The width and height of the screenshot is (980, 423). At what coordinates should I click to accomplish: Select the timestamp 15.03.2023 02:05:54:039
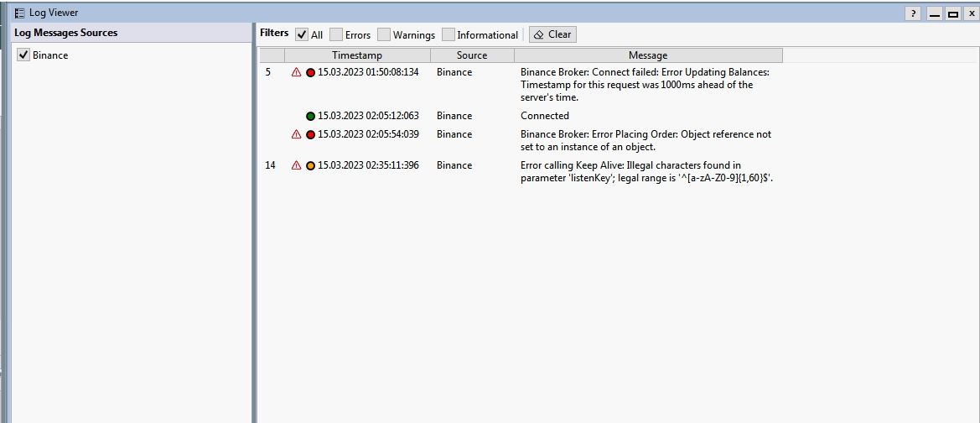tap(368, 134)
